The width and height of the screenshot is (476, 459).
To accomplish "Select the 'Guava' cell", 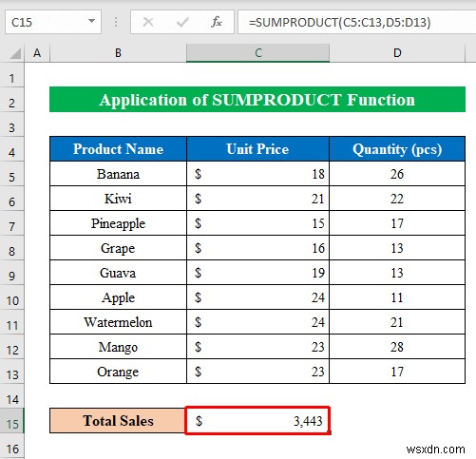I will tap(118, 273).
